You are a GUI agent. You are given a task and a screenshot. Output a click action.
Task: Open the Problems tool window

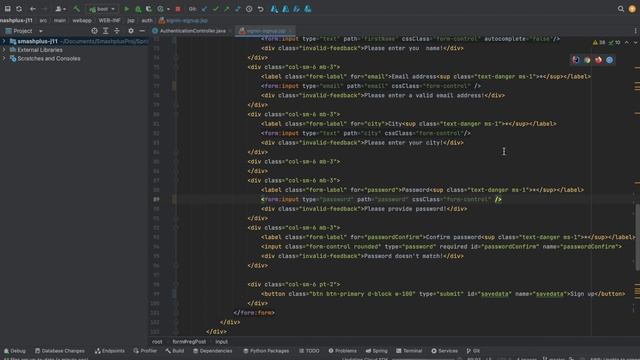click(342, 351)
